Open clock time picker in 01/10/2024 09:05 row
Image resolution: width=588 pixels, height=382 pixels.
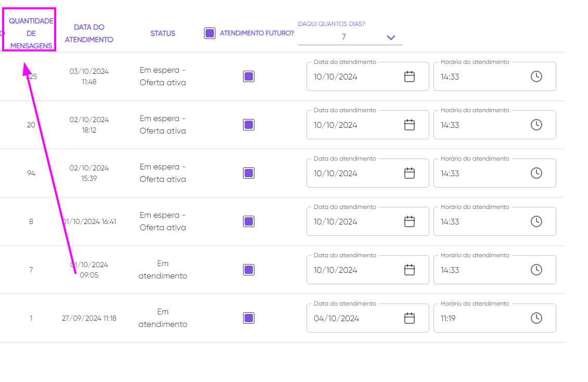click(536, 270)
